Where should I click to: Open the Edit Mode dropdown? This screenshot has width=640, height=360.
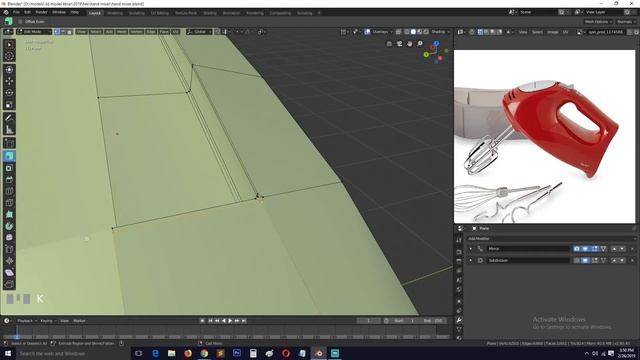(x=34, y=31)
